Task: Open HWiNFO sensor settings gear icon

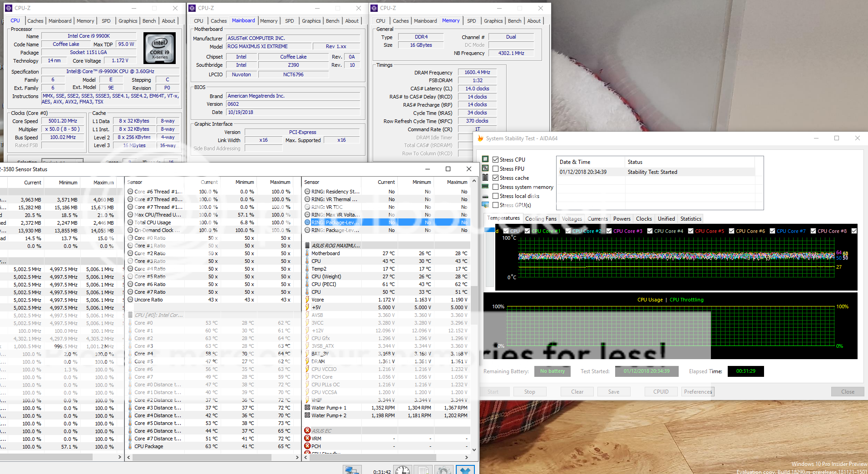Action: pyautogui.click(x=444, y=470)
